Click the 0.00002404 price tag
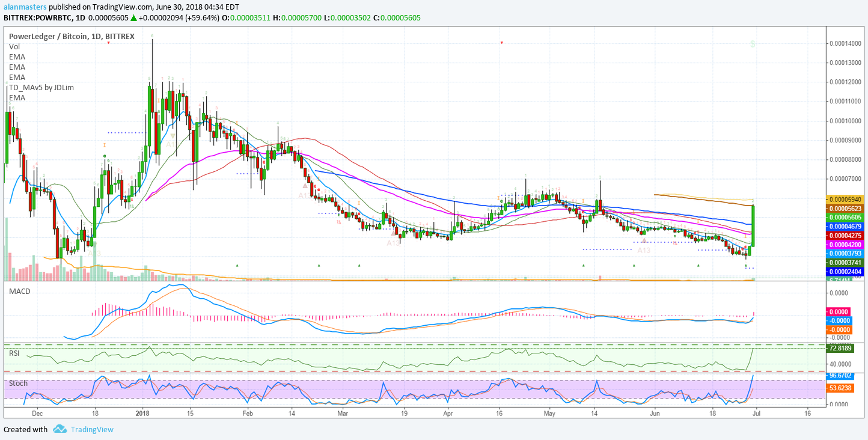 coord(846,272)
